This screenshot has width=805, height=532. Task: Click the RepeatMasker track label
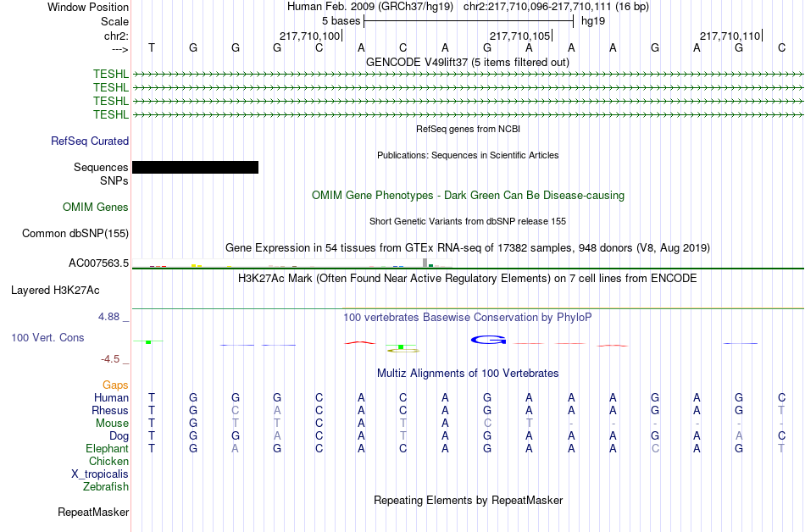pyautogui.click(x=93, y=512)
